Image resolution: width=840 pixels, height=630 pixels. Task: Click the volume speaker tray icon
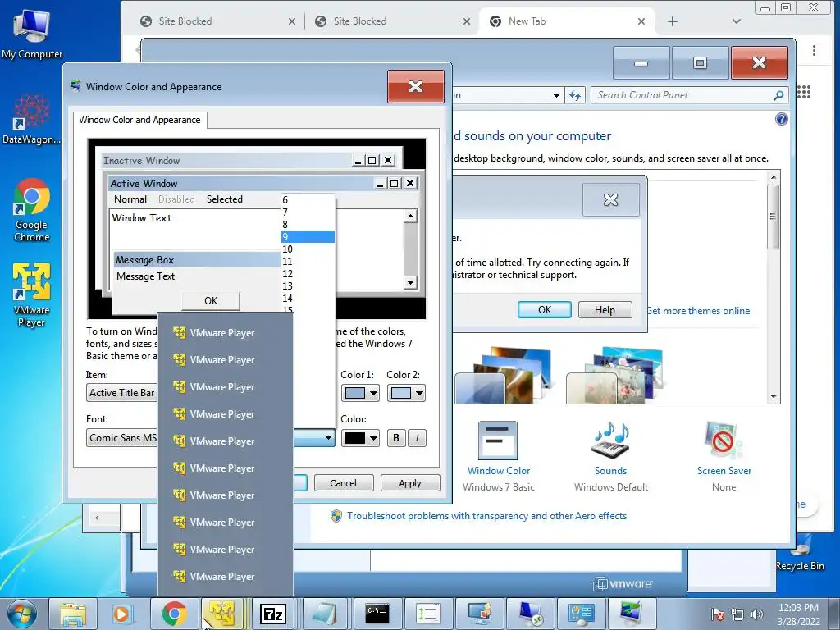757,614
